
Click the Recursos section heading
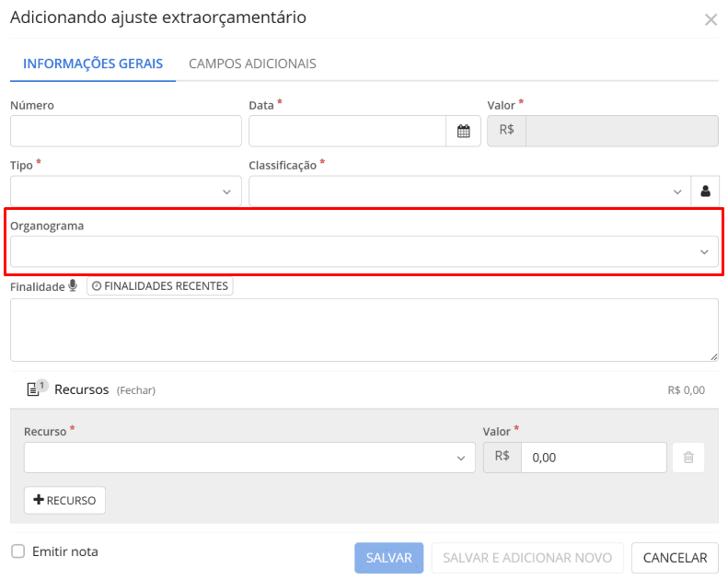[x=81, y=389]
